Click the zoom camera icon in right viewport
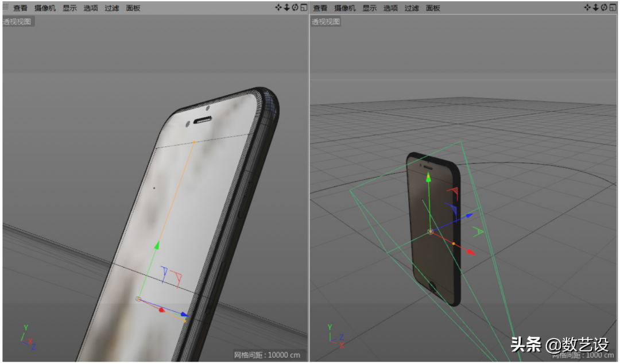Screen dimensions: 620x364 (595, 7)
